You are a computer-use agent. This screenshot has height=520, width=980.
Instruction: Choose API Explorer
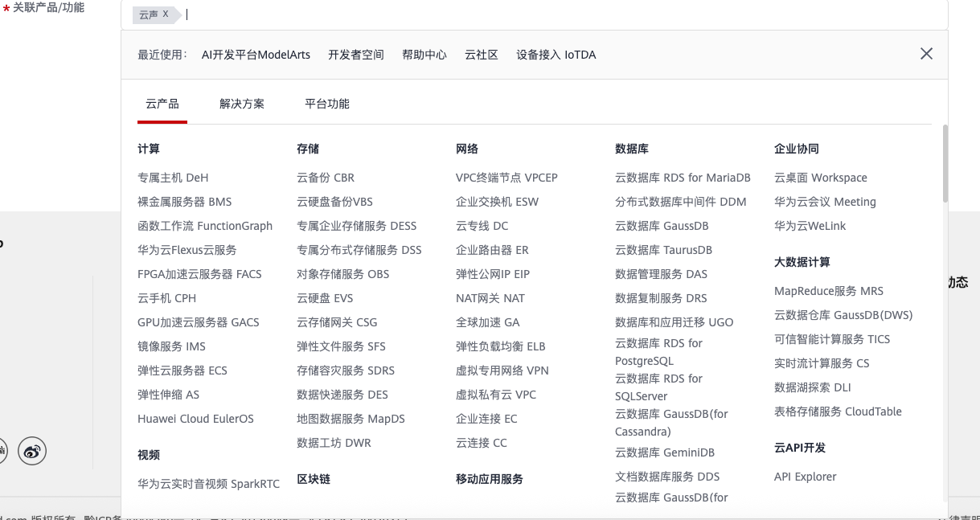point(806,477)
